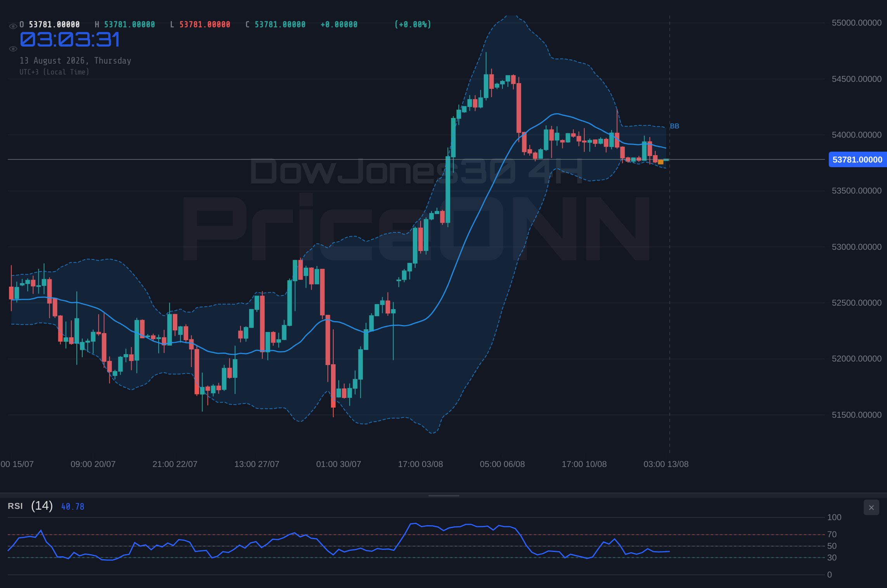Select the BB indicator label
The width and height of the screenshot is (887, 588).
point(674,126)
